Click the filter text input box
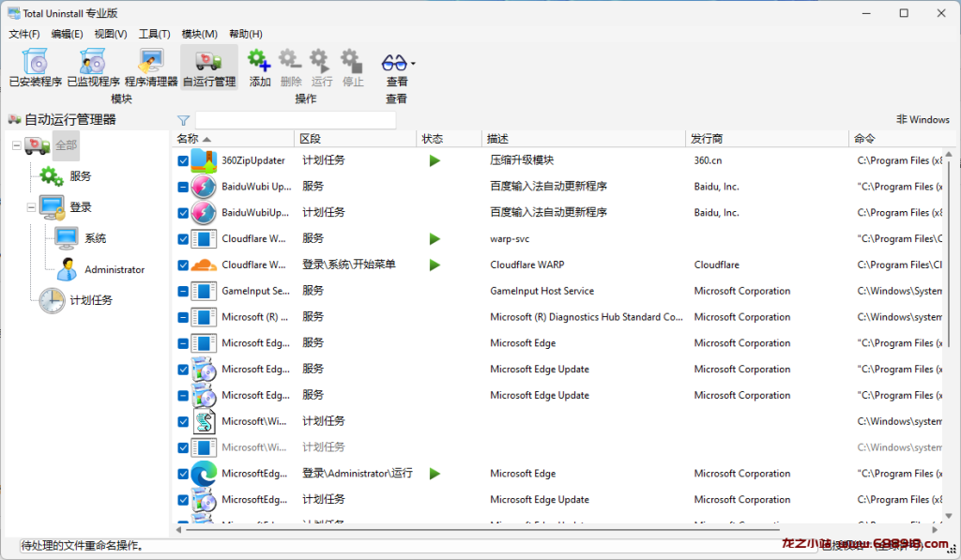This screenshot has width=961, height=560. coord(296,120)
